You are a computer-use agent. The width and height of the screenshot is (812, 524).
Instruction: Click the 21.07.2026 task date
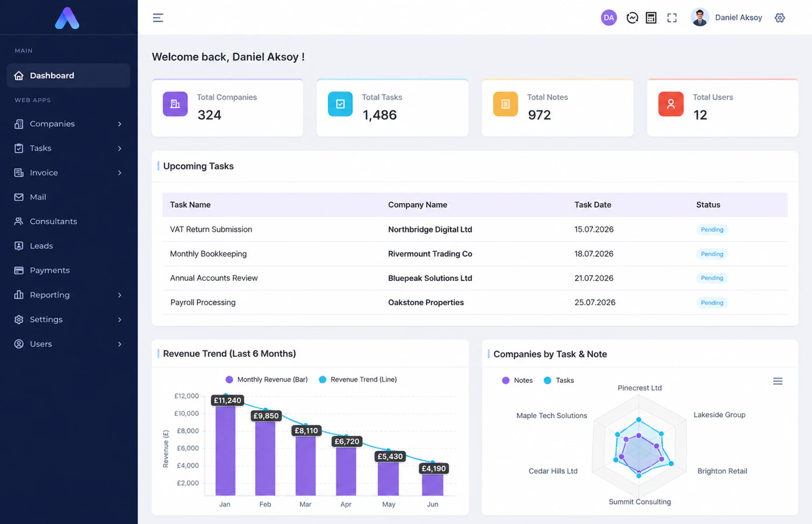click(594, 278)
